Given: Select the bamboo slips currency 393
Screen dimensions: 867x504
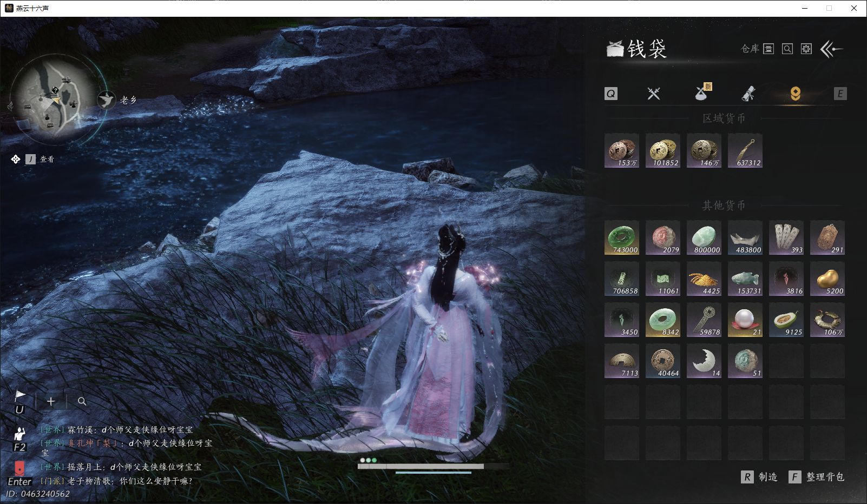Looking at the screenshot, I should [786, 237].
